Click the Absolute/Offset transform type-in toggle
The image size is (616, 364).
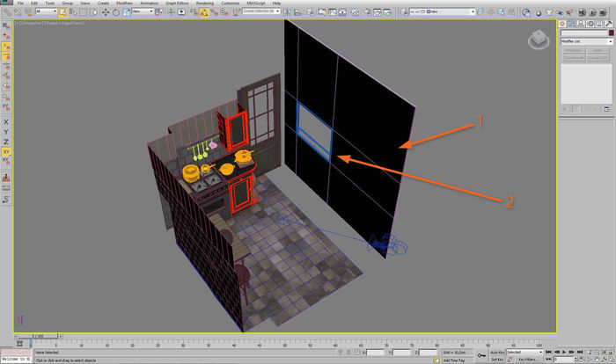click(x=357, y=353)
